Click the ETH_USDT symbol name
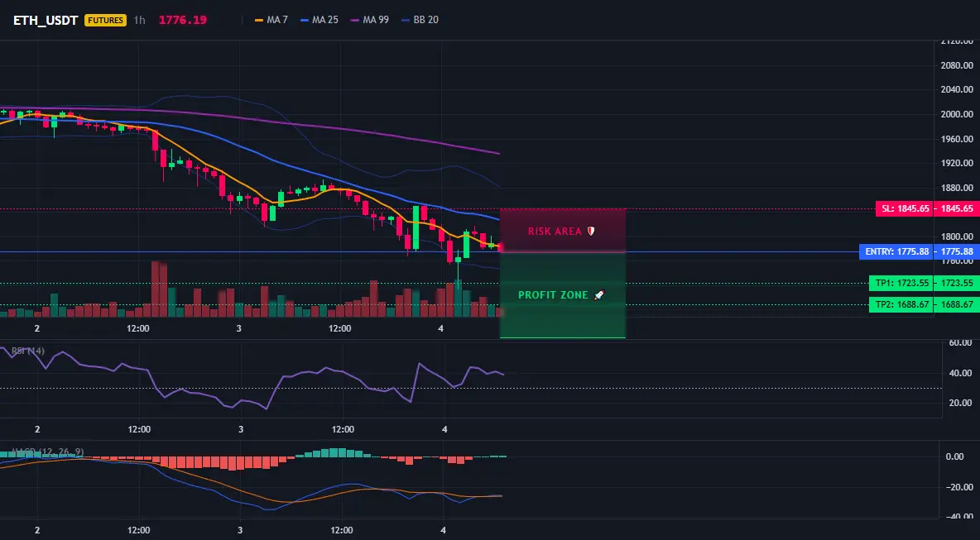This screenshot has width=980, height=540. coord(46,20)
